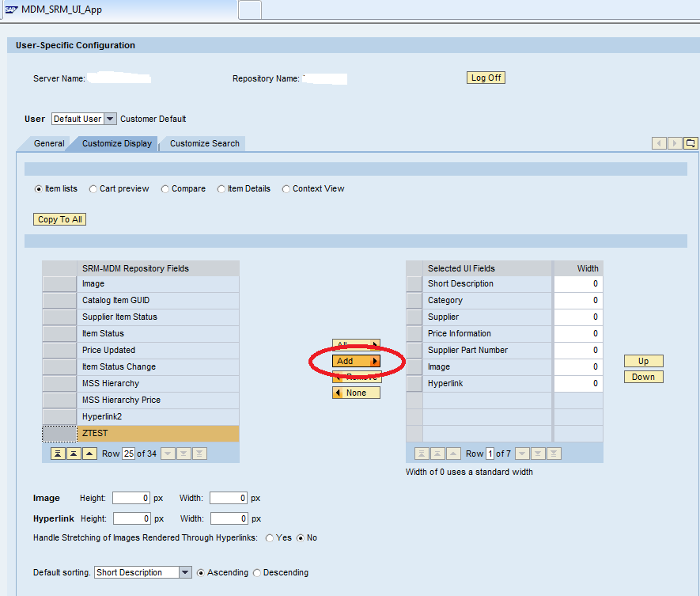This screenshot has width=700, height=596.
Task: Set sorting order to Ascending
Action: (x=201, y=573)
